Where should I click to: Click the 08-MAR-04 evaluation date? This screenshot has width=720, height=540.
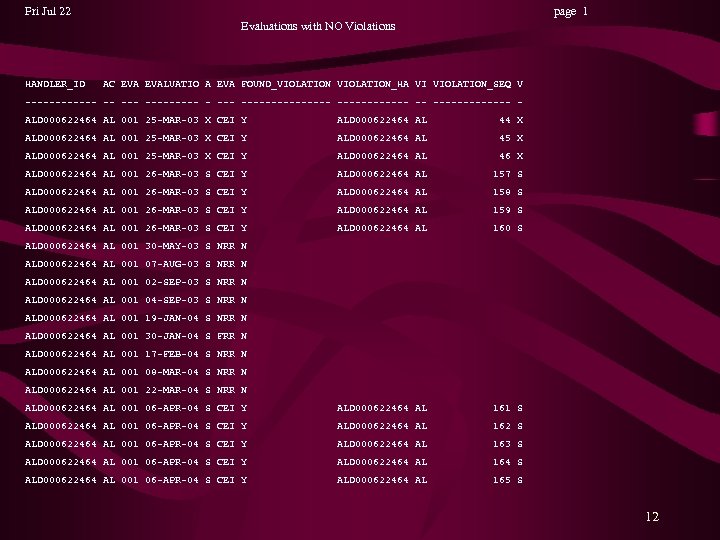[172, 372]
